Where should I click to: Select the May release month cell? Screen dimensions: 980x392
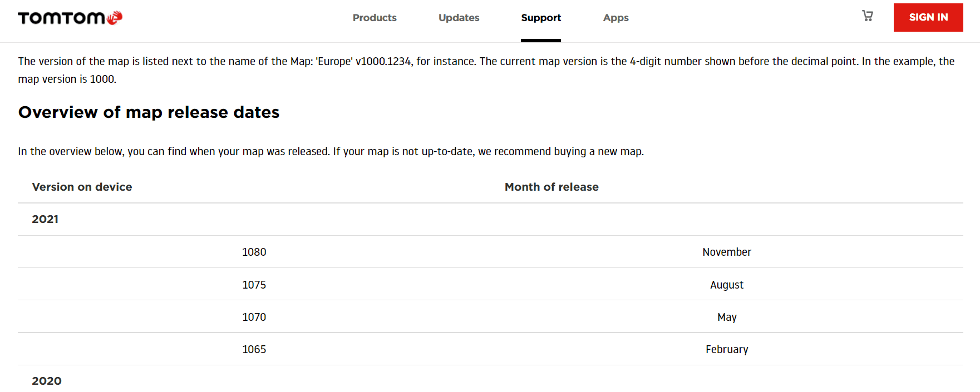(x=726, y=317)
